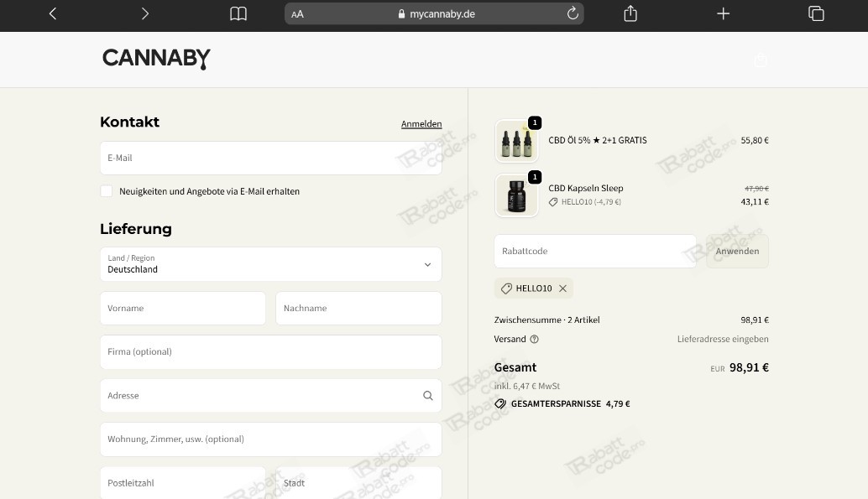
Task: Open the AA page settings in the address bar
Action: [x=297, y=13]
